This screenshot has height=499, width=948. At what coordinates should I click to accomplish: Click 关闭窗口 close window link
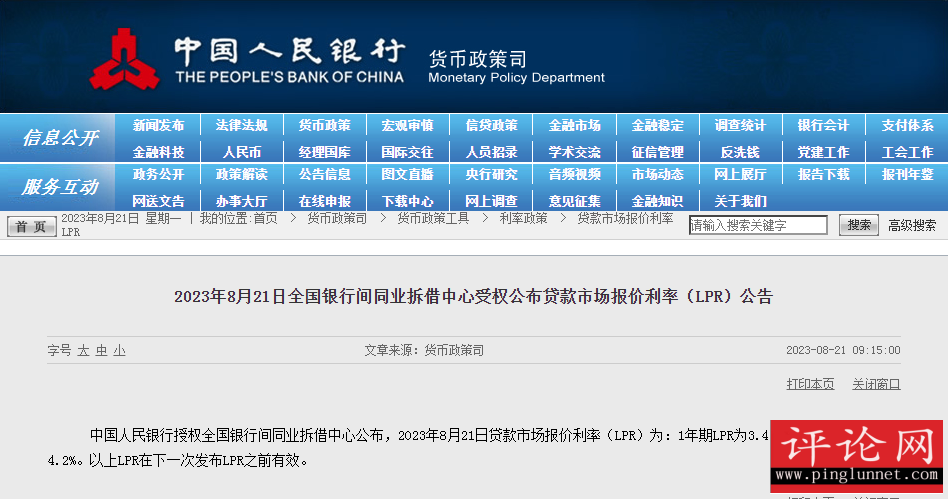coord(876,384)
